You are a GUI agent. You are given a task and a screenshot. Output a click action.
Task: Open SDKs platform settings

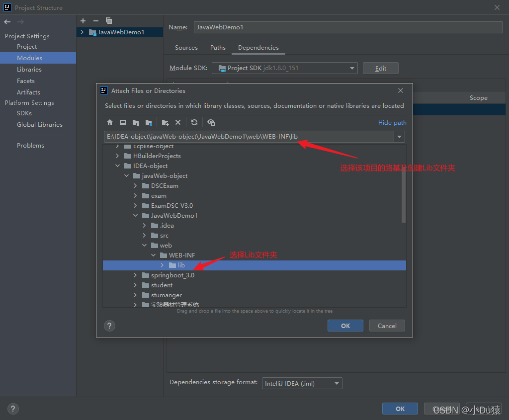24,113
